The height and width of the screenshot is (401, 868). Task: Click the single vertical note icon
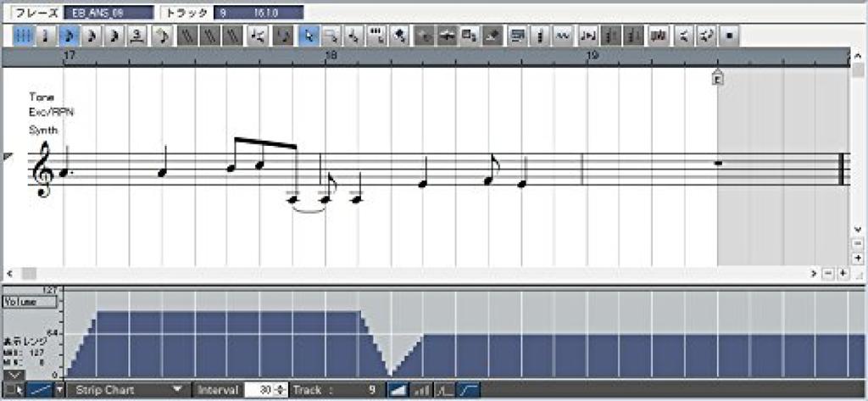pos(540,36)
